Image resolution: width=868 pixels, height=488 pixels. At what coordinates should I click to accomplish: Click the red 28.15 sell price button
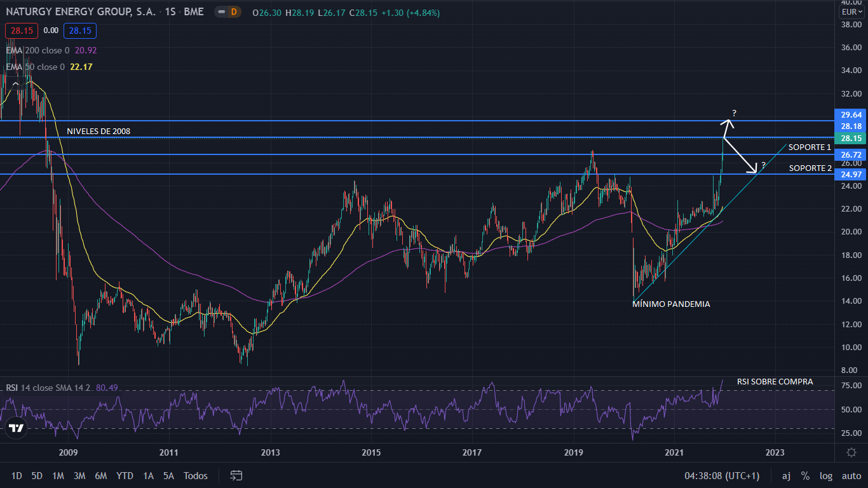coord(22,30)
